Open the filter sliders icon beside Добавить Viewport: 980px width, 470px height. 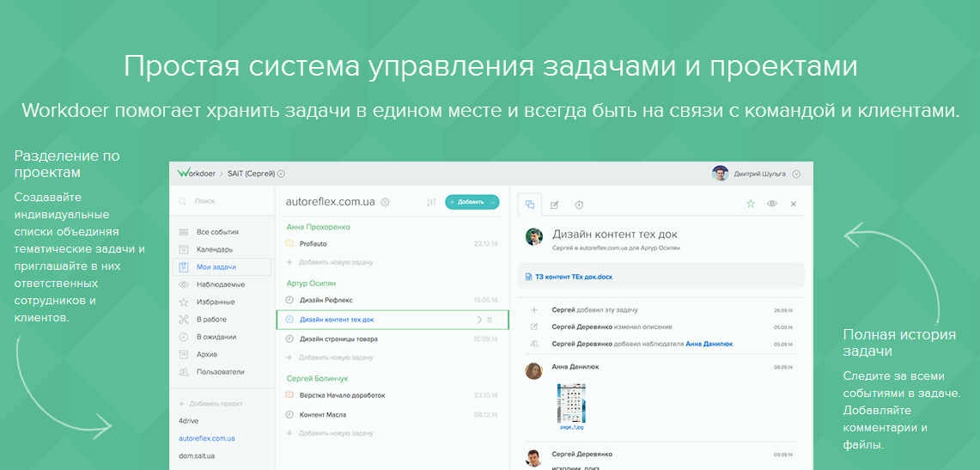[x=431, y=202]
